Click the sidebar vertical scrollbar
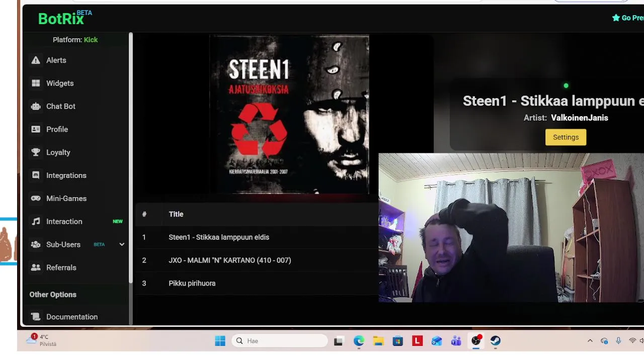Image resolution: width=644 pixels, height=362 pixels. pyautogui.click(x=131, y=157)
